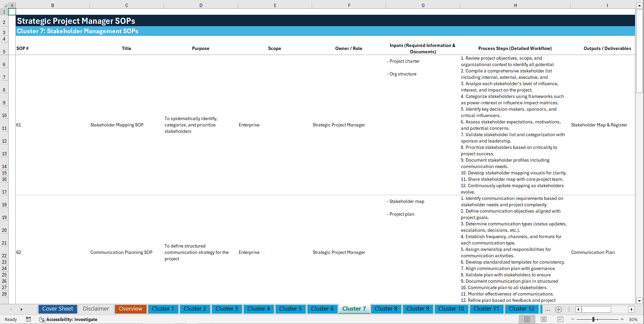The width and height of the screenshot is (644, 324).
Task: Switch to Cluster 5 sheet
Action: click(x=290, y=309)
